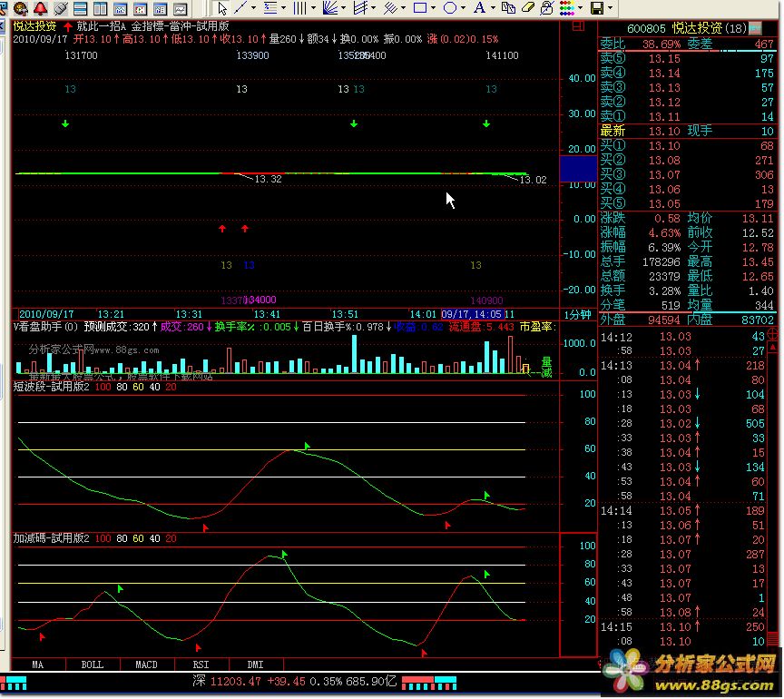Click the 买① 13.10 order row
This screenshot has width=784, height=699.
pyautogui.click(x=688, y=146)
